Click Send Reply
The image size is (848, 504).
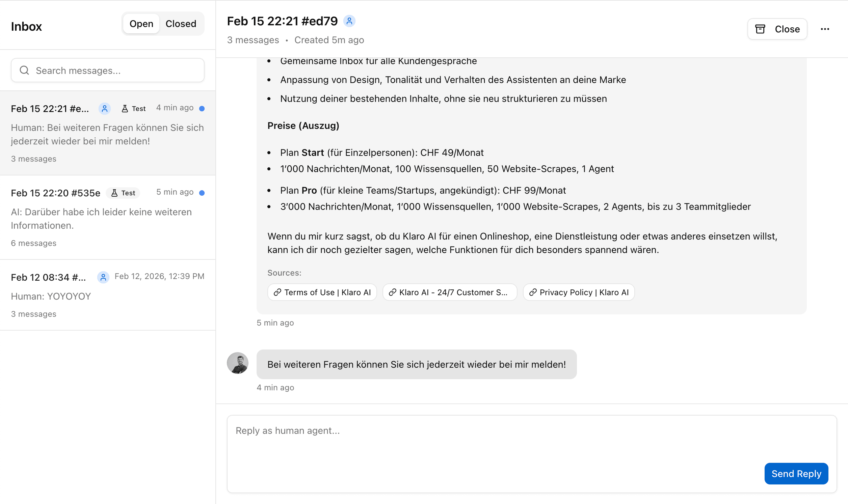coord(796,473)
